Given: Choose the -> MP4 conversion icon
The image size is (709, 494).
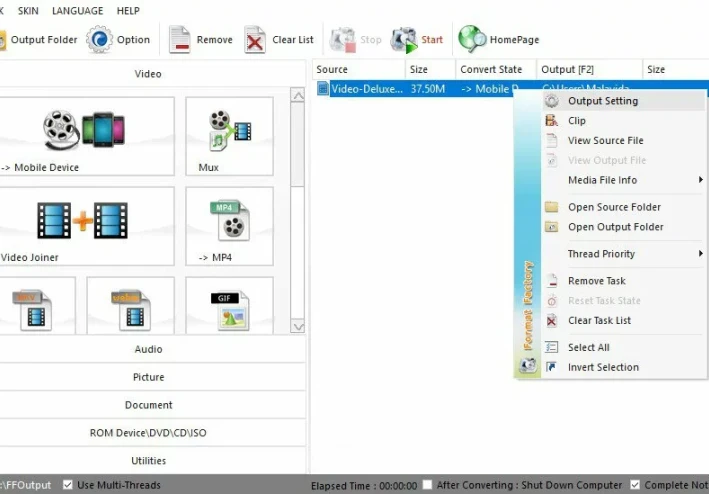Looking at the screenshot, I should [230, 220].
